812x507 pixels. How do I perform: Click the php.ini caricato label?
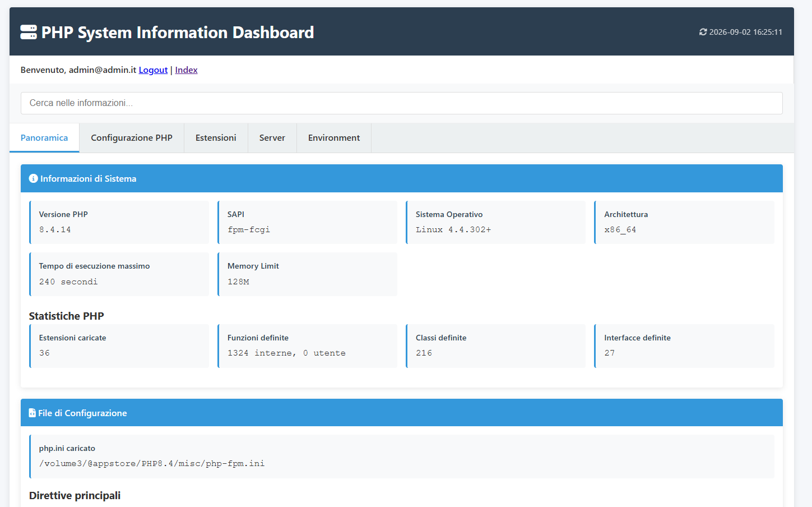pos(67,448)
